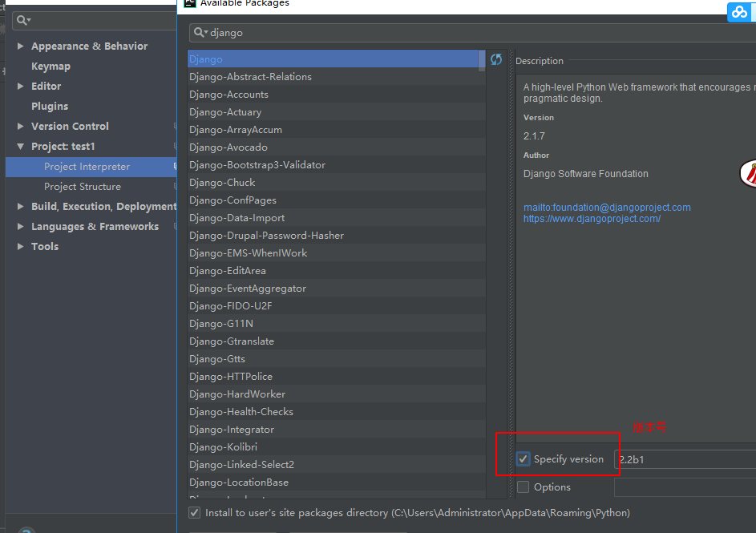Select Django-G11N package
This screenshot has height=533, width=756.
click(x=337, y=323)
